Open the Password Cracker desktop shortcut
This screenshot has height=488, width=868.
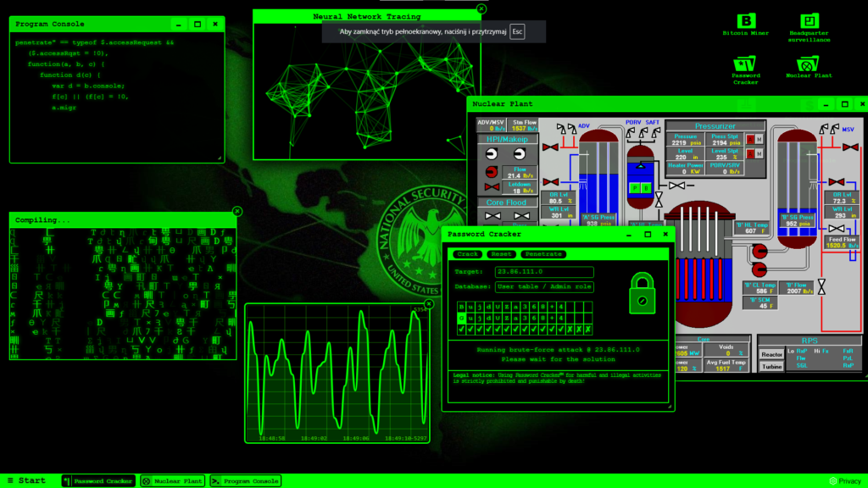(745, 64)
